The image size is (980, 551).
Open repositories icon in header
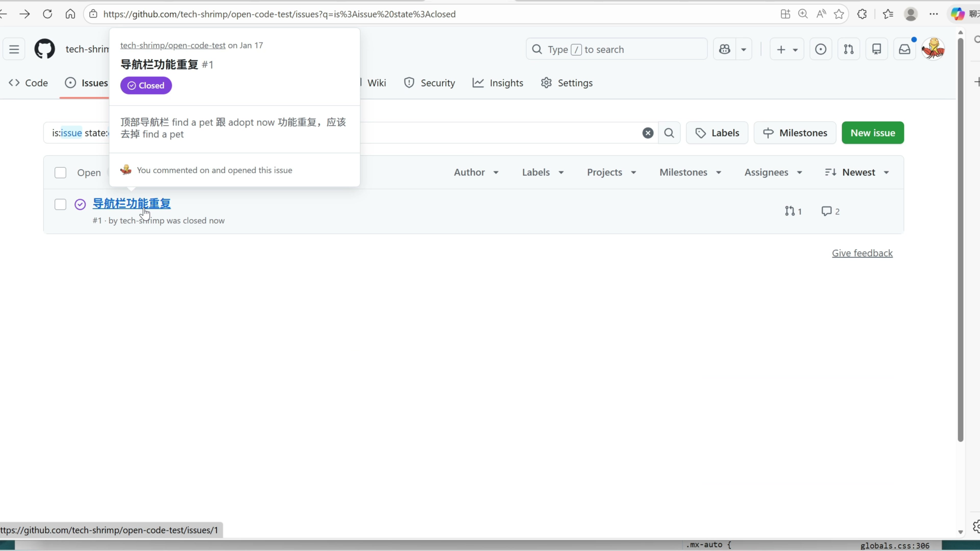pos(877,49)
